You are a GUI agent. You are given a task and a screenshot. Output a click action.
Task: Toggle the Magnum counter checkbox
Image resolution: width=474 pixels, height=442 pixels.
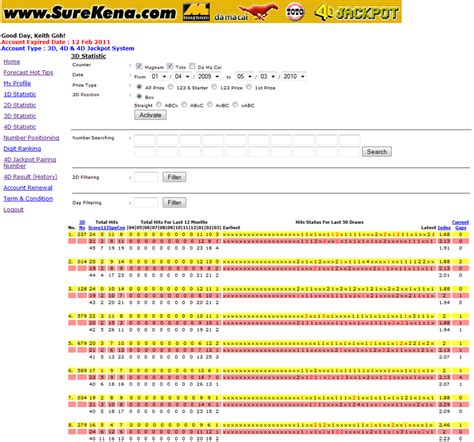(x=139, y=66)
